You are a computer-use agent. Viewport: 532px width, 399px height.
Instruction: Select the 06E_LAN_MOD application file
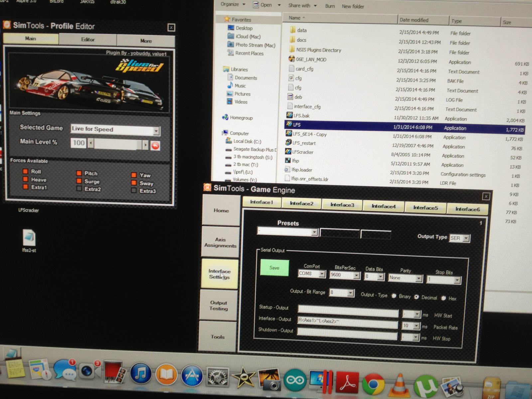[x=311, y=60]
